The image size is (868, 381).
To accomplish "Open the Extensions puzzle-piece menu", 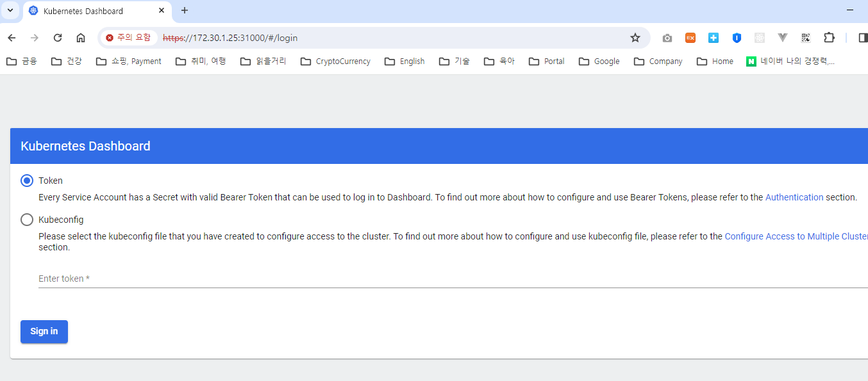I will pyautogui.click(x=829, y=38).
